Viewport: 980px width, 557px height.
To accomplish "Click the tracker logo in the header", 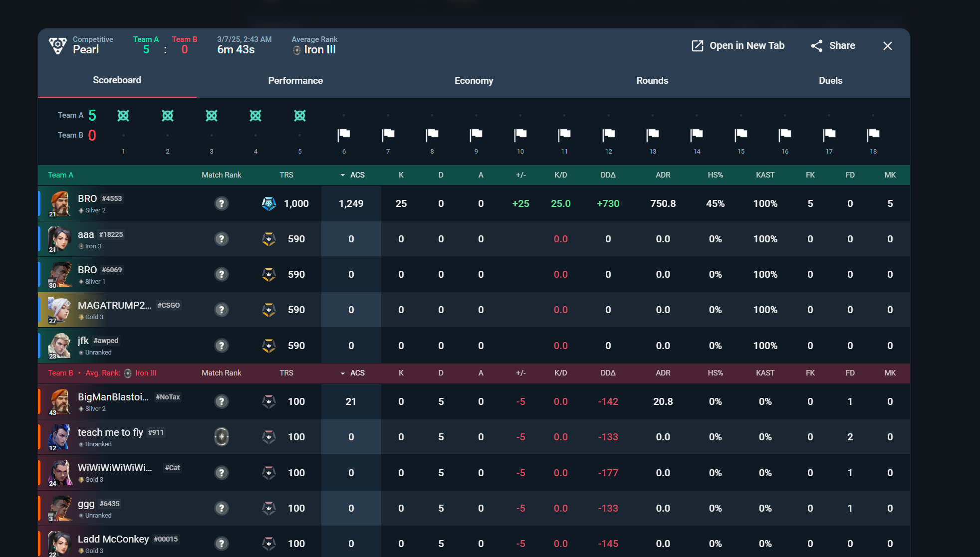I will point(58,46).
